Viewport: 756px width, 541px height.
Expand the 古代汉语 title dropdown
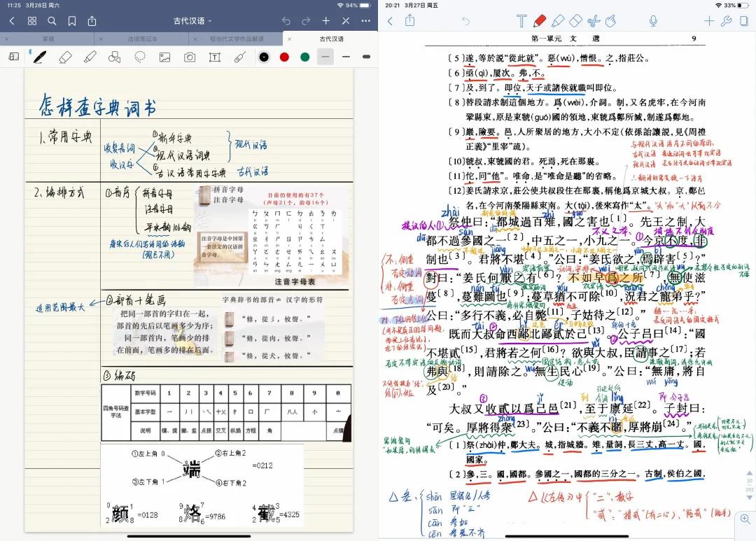[x=192, y=21]
